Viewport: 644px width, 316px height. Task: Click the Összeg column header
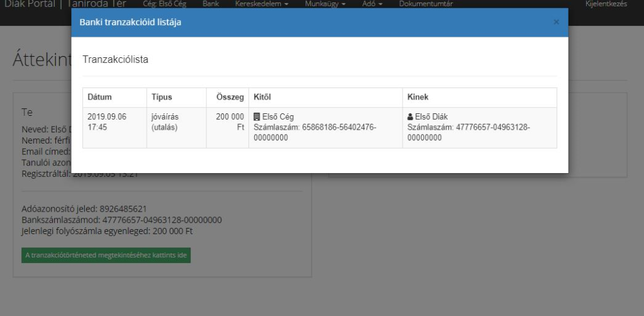click(x=230, y=98)
